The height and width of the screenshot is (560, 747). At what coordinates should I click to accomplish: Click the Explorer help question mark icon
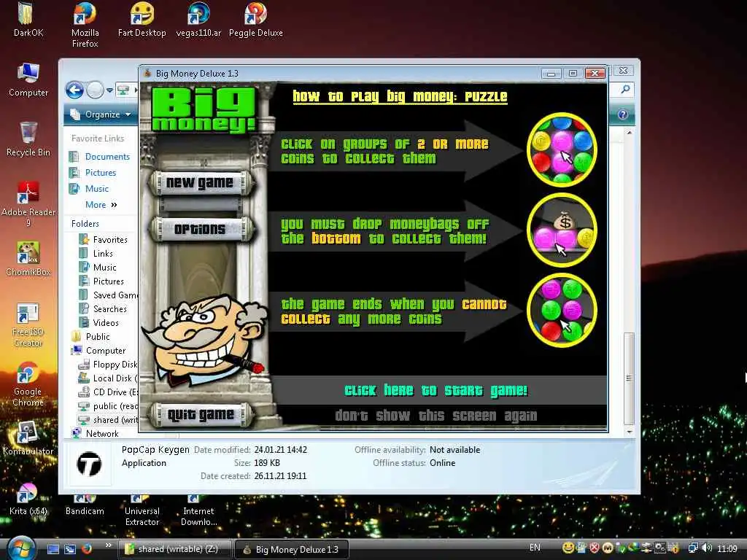622,114
